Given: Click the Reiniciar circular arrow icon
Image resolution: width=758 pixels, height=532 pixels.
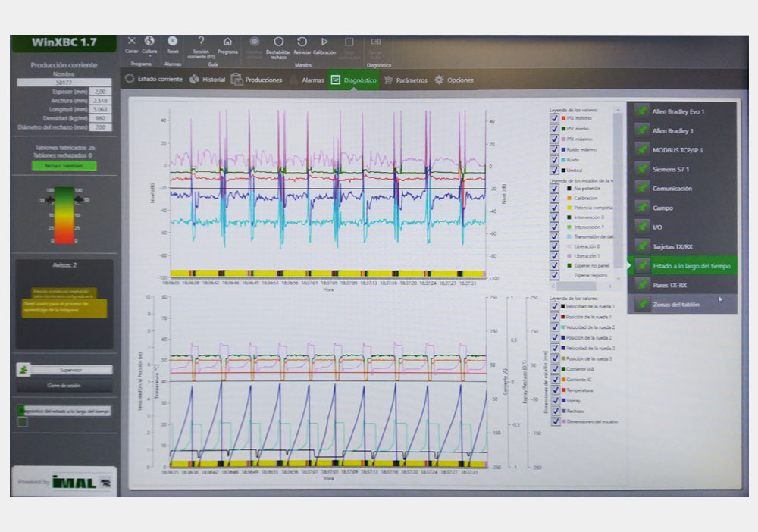Looking at the screenshot, I should (x=302, y=42).
